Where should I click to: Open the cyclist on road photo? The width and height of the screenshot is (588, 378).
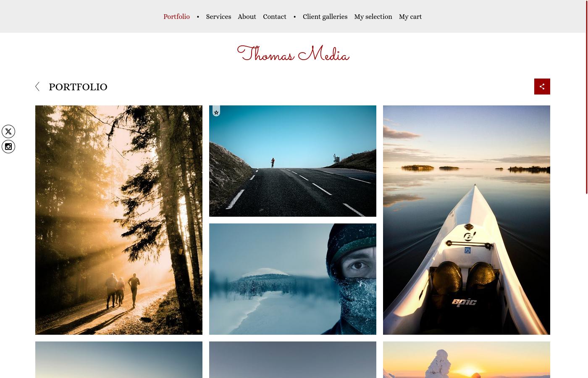click(293, 161)
